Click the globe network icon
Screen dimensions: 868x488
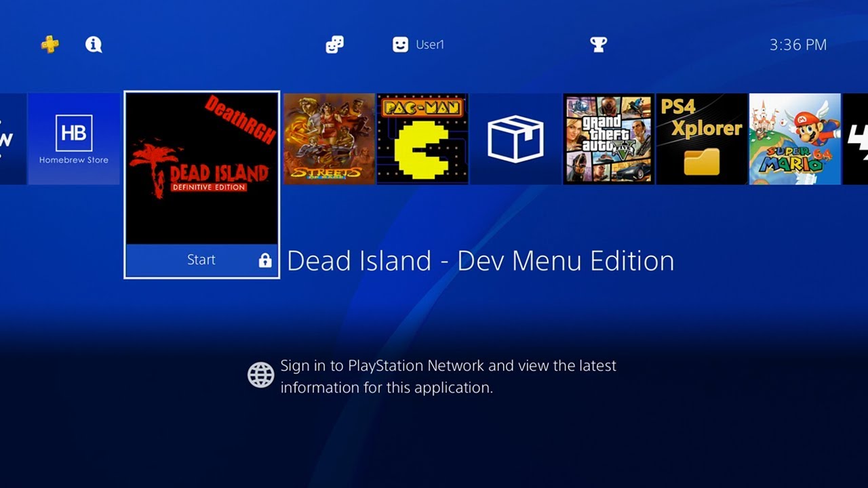coord(261,375)
